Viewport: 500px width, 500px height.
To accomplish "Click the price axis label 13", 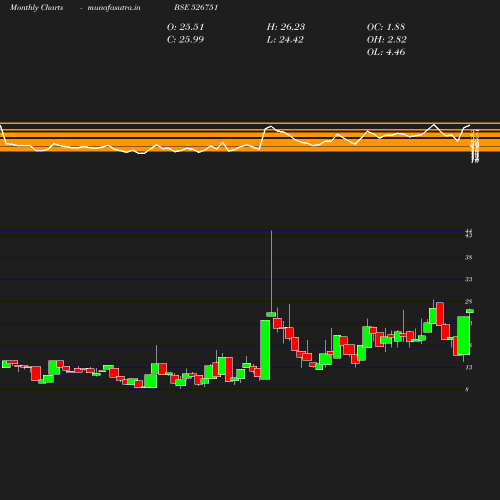I will (x=469, y=367).
